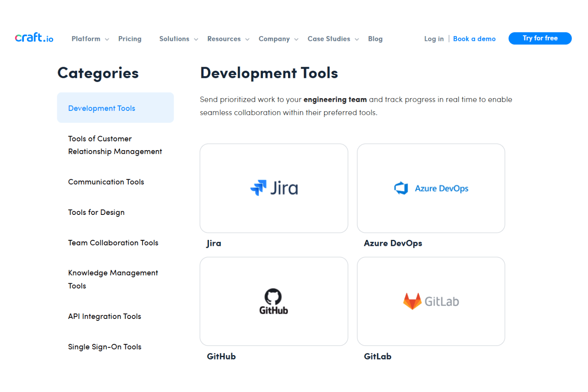588x392 pixels.
Task: Select Tools of Customer Relationship Management category
Action: pos(115,145)
